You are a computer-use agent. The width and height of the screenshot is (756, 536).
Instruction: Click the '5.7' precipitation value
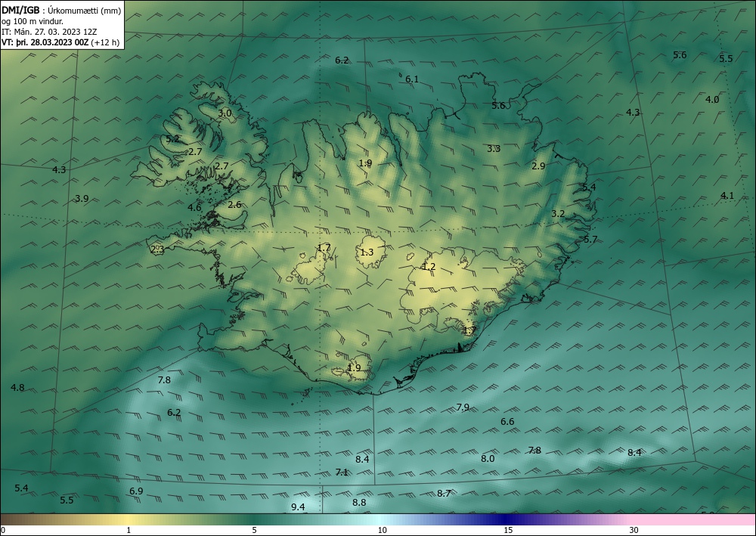(590, 239)
